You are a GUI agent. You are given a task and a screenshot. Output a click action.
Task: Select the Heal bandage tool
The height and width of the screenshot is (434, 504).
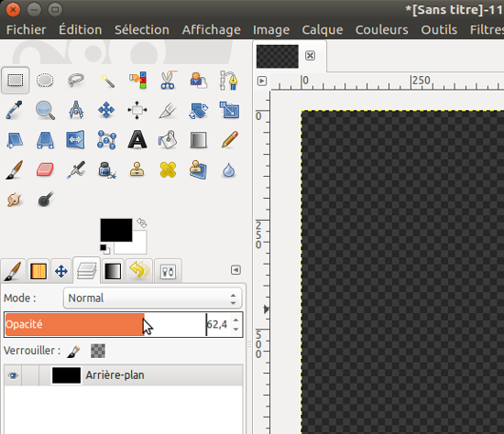point(168,169)
